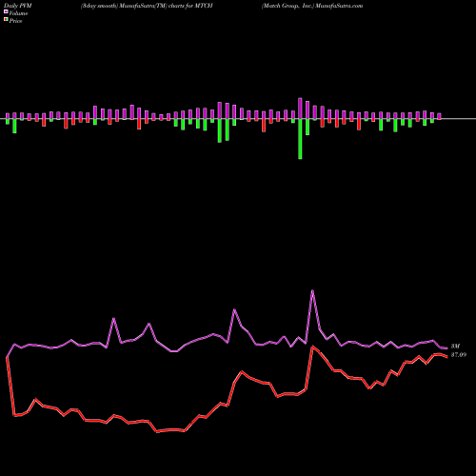
Task: Select the Price legend label
Action: [15, 21]
